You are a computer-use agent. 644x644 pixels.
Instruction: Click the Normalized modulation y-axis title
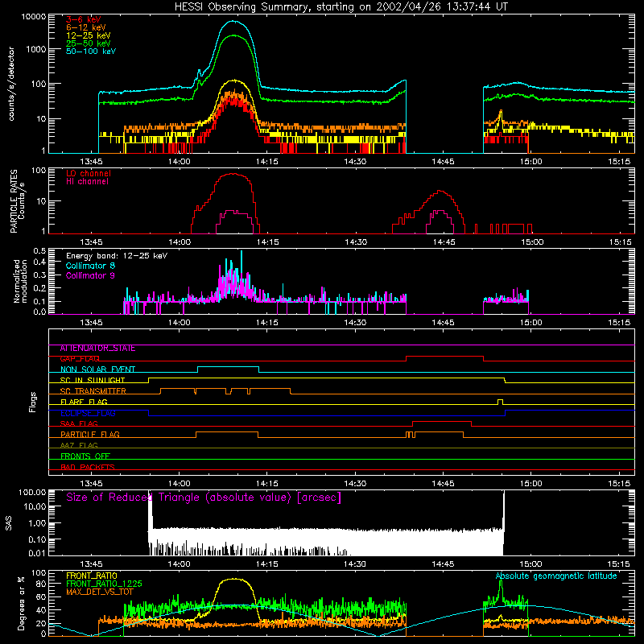[x=20, y=281]
